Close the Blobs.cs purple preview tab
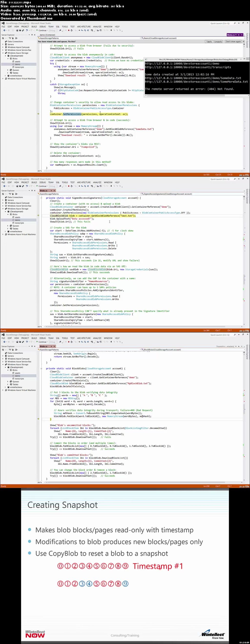The width and height of the screenshot is (250, 644). pos(241,35)
